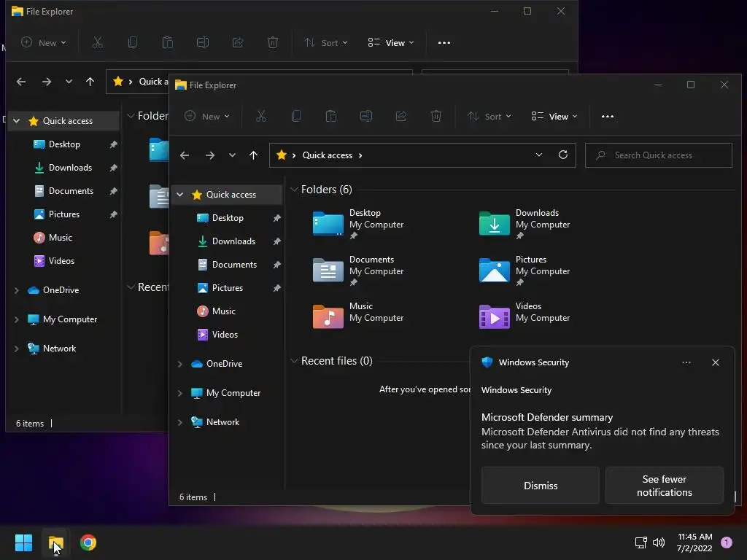Image resolution: width=747 pixels, height=560 pixels.
Task: Click Quick access breadcrumb in front address bar
Action: (x=328, y=155)
